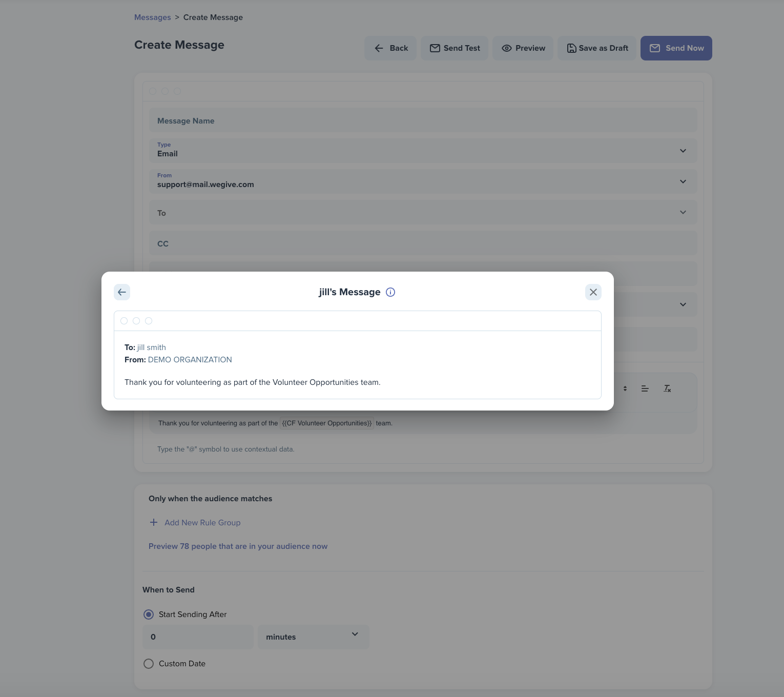The width and height of the screenshot is (784, 697).
Task: Select the Start Sending After radio button
Action: click(149, 614)
